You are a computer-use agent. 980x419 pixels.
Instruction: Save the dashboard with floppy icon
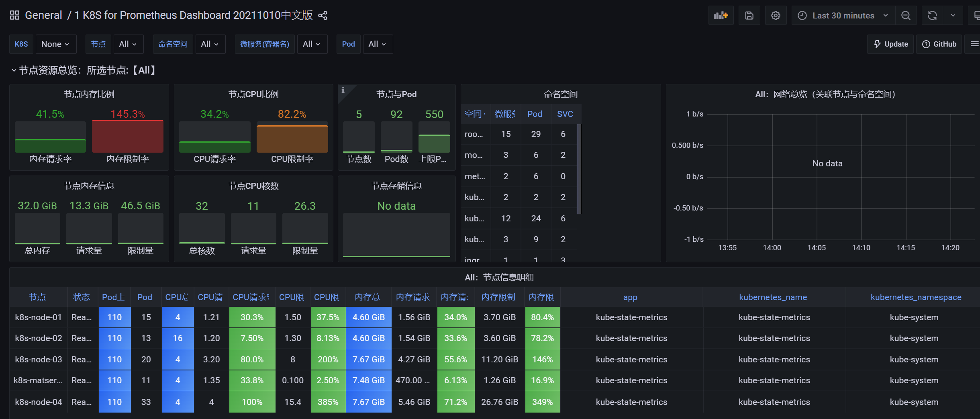pyautogui.click(x=749, y=16)
